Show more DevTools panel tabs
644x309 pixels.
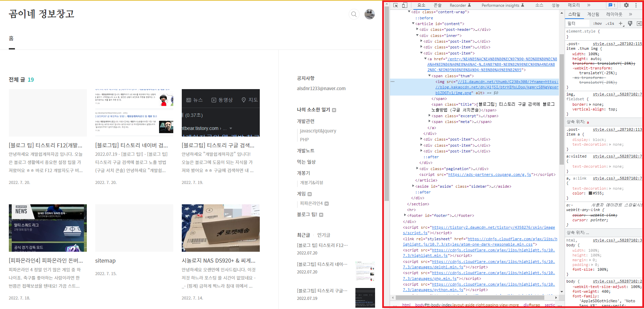coord(589,5)
